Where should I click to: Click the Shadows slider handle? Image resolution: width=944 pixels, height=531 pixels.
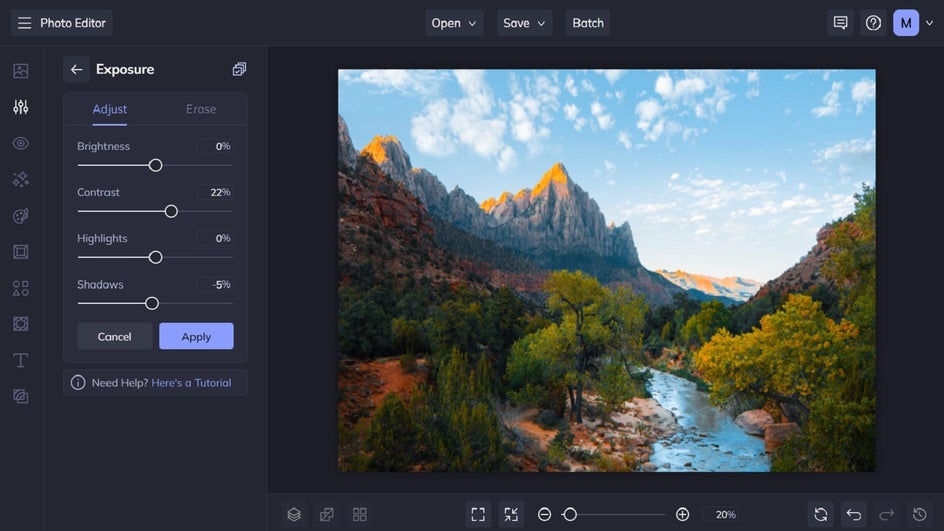coord(152,303)
